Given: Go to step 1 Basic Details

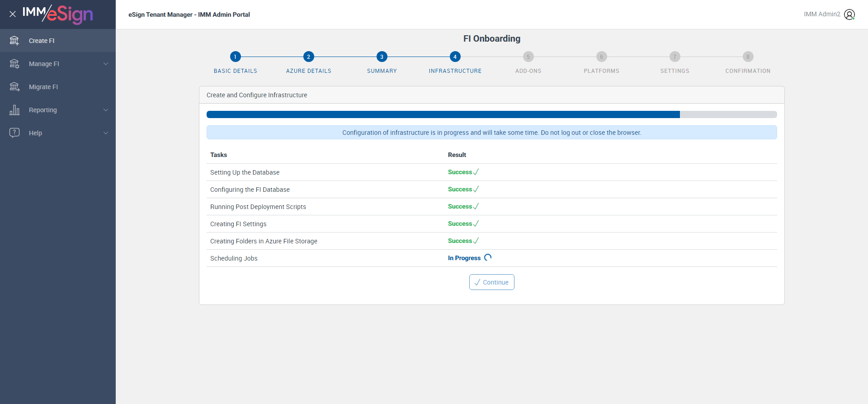Looking at the screenshot, I should coord(235,57).
